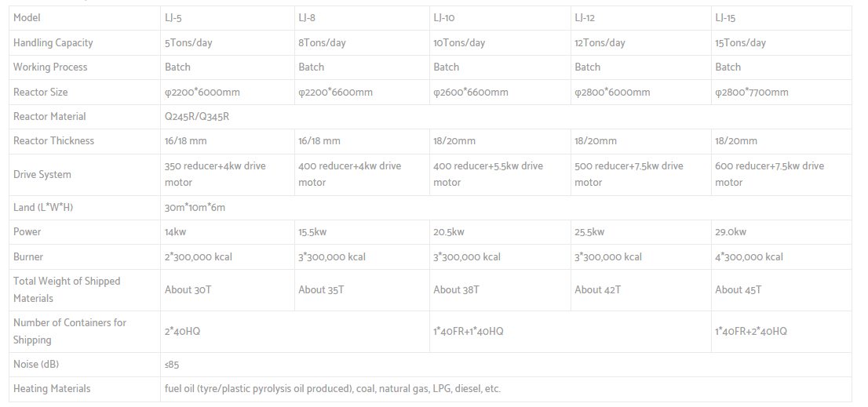Click the LJ-5 model column header
The height and width of the screenshot is (407, 868).
point(175,17)
